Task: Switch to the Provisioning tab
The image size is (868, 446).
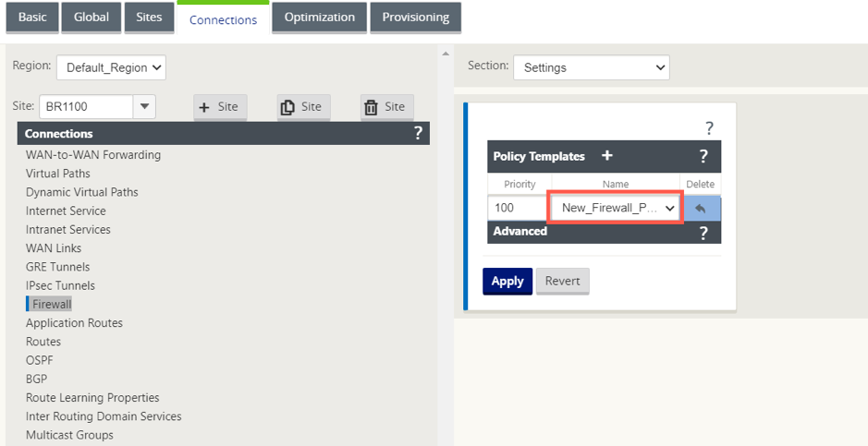Action: [415, 18]
